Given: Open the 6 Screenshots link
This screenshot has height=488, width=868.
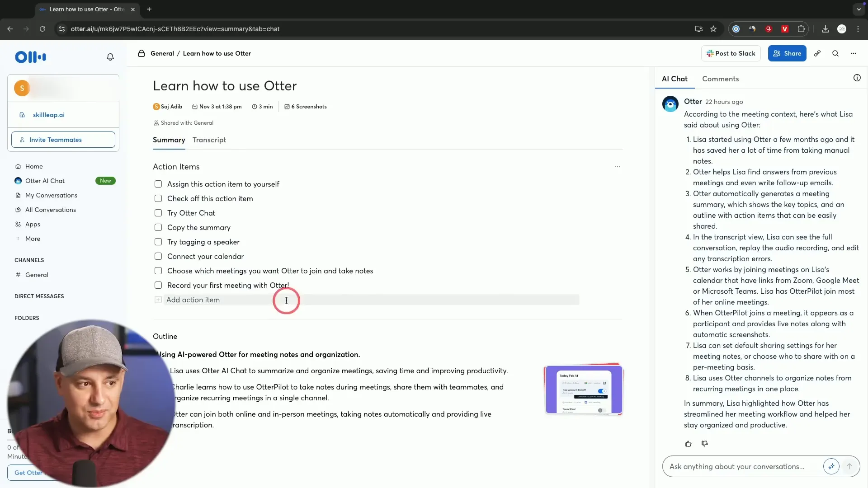Looking at the screenshot, I should (306, 107).
